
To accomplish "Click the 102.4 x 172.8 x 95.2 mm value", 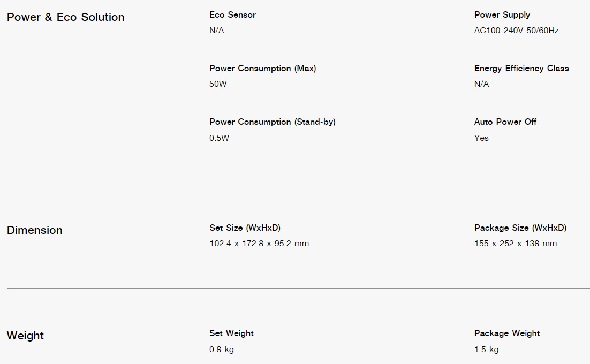I will click(x=259, y=244).
